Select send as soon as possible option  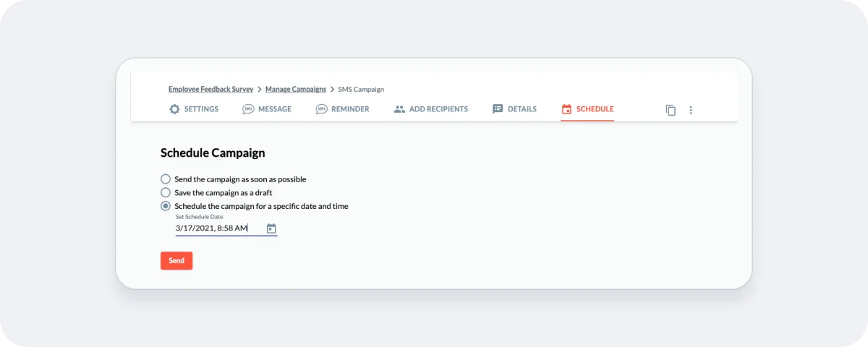[166, 179]
